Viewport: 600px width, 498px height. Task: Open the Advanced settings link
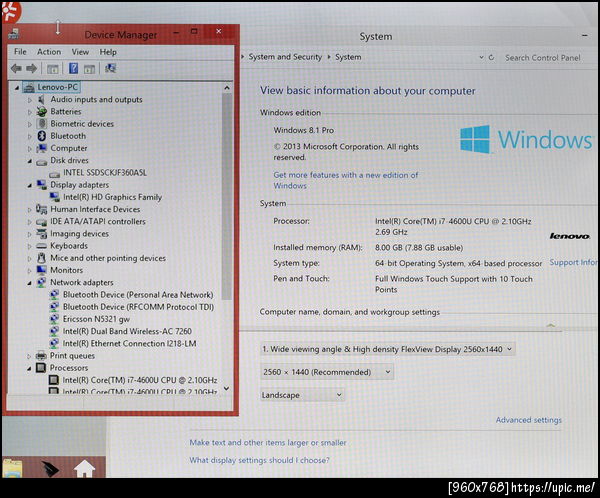coord(528,420)
